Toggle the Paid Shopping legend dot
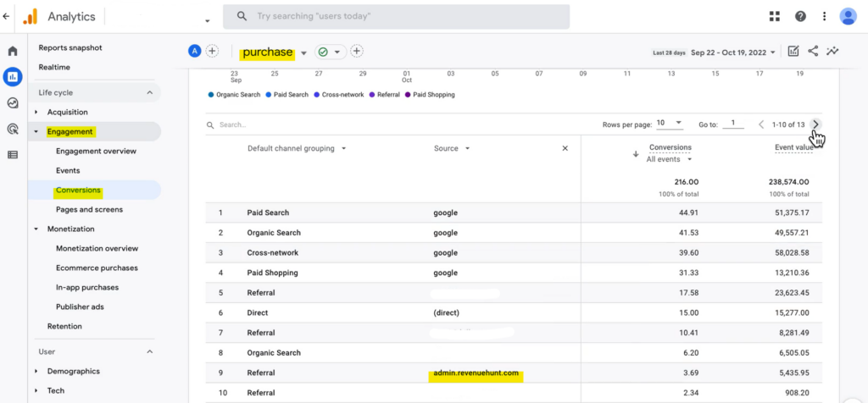This screenshot has width=868, height=403. pos(408,95)
